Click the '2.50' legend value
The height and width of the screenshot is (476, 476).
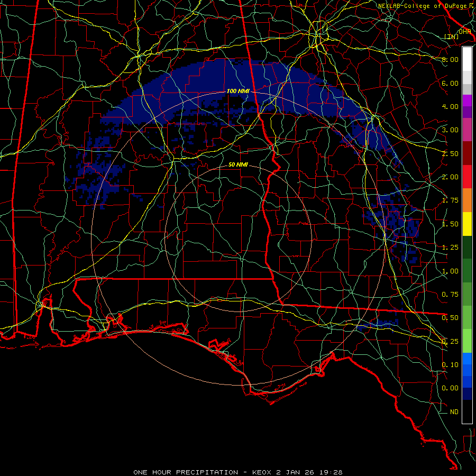point(450,153)
